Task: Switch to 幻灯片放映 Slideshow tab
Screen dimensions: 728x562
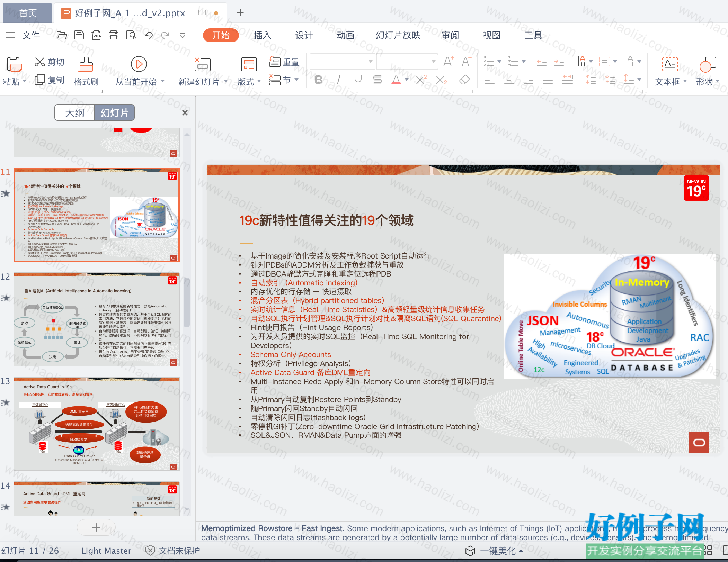Action: tap(398, 35)
